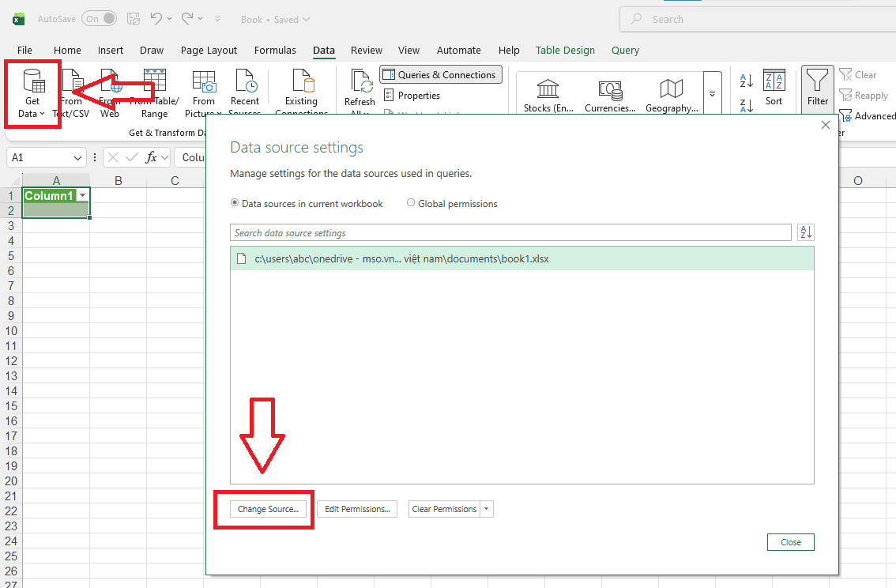Screen dimensions: 896x588
Task: Expand the data types gallery
Action: [712, 94]
